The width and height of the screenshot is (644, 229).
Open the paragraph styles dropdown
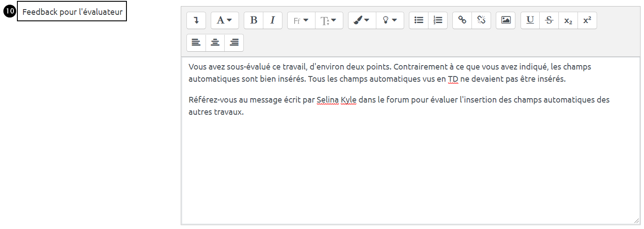click(x=225, y=20)
